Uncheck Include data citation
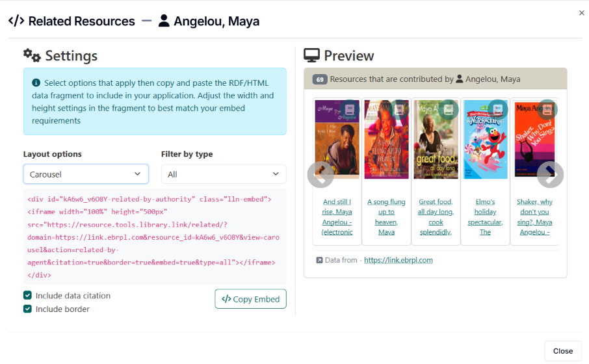589x364 pixels. point(28,296)
